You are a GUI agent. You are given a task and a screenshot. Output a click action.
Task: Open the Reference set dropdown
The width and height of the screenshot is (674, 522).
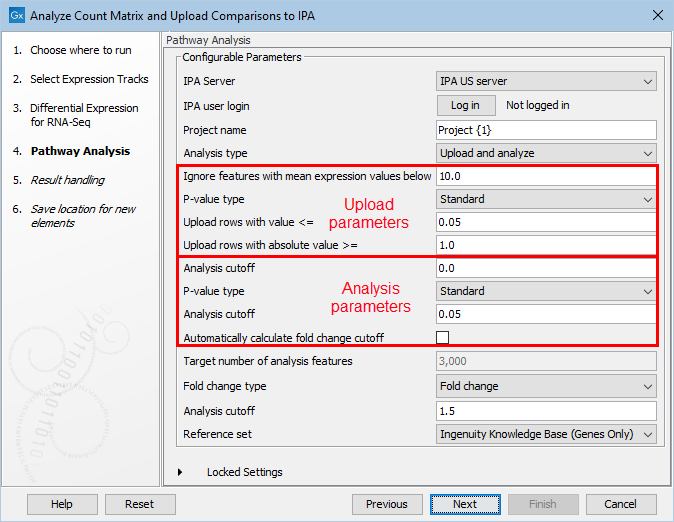tap(546, 434)
